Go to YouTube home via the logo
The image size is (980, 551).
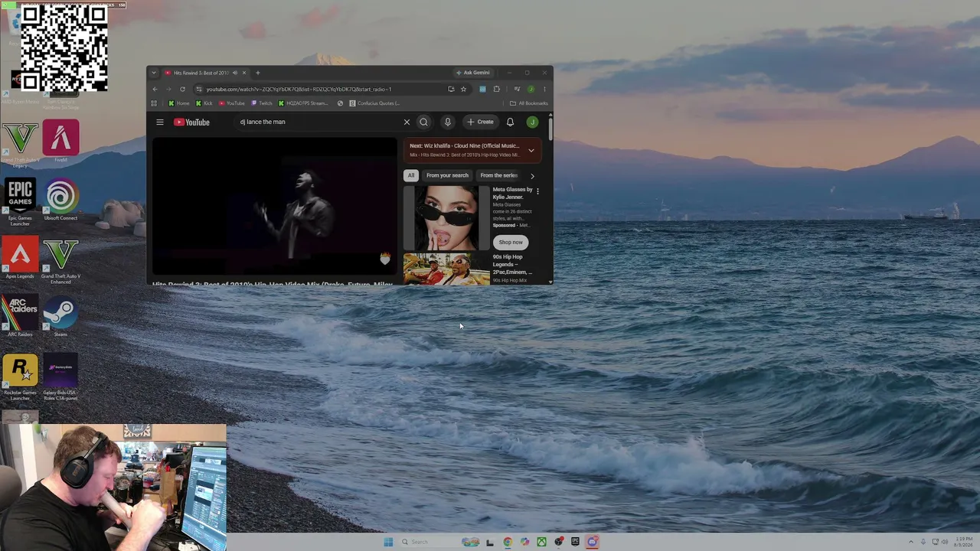click(x=191, y=122)
